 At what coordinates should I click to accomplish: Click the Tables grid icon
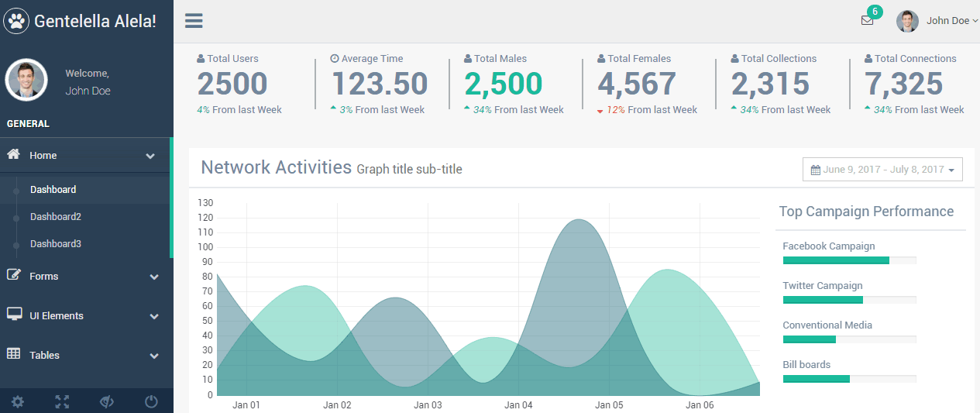[13, 354]
